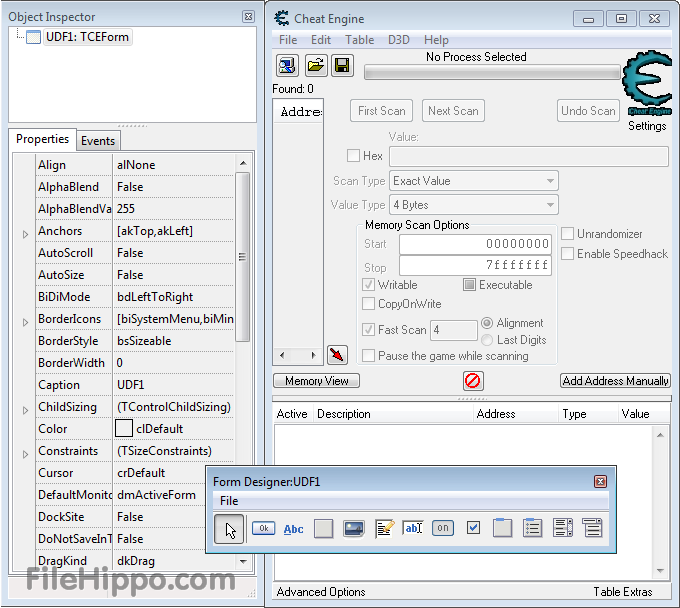Click the form icon beside UDF1: TCEForm
Viewport: 680px width, 608px height.
pyautogui.click(x=33, y=37)
